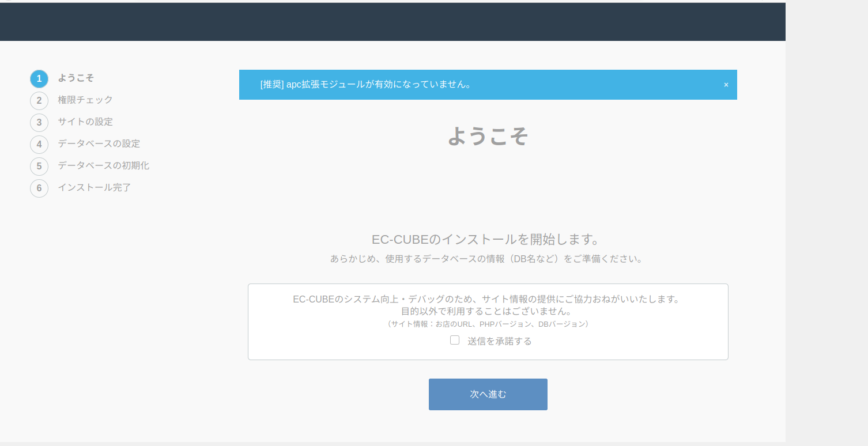Open the インストール完了 sidebar entry
Screen dimensions: 868x446
(x=93, y=188)
